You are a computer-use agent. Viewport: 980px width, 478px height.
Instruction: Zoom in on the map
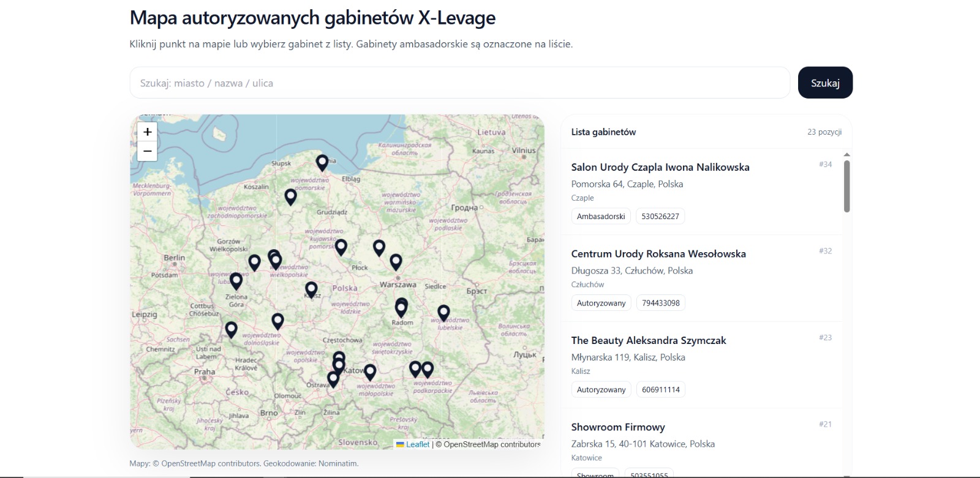point(147,132)
